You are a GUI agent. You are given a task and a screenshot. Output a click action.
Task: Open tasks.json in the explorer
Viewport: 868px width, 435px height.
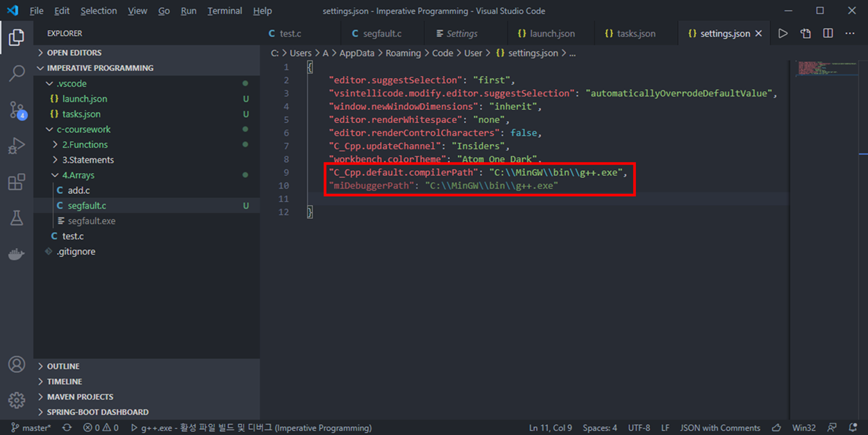147,114
